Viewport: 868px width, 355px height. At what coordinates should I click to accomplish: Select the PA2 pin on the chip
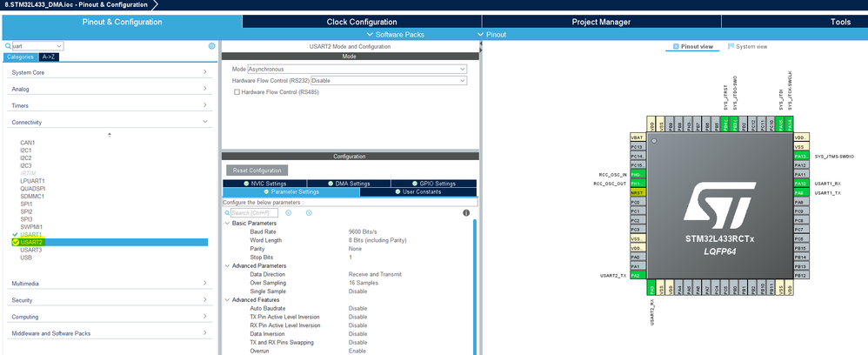click(x=637, y=275)
